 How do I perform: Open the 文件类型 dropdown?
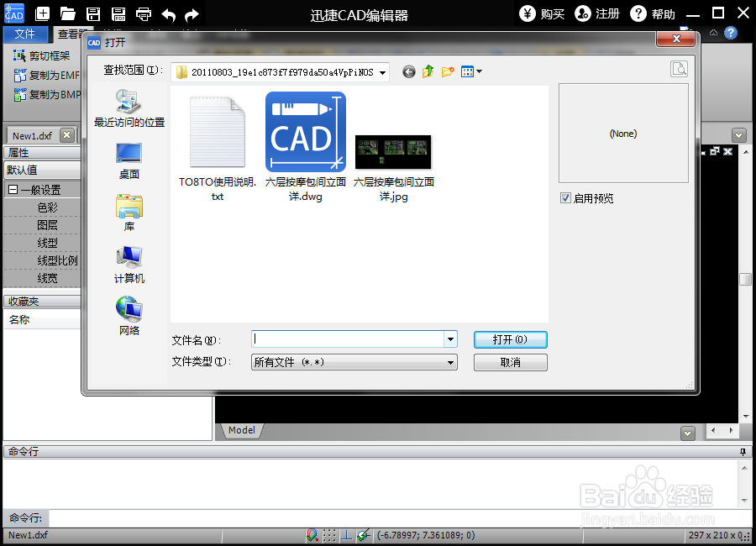point(450,362)
